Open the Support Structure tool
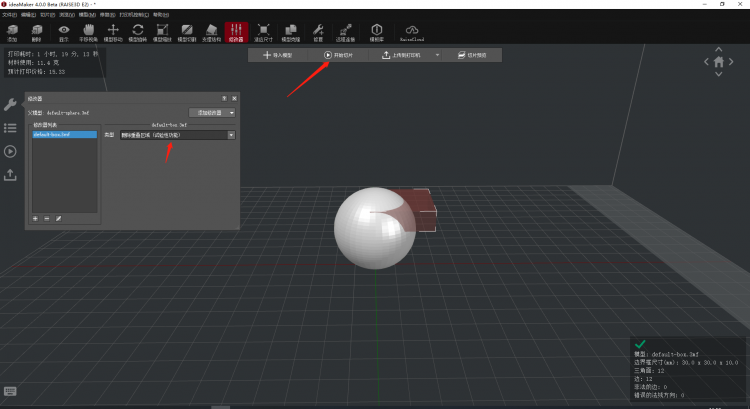This screenshot has width=750, height=409. [x=211, y=33]
